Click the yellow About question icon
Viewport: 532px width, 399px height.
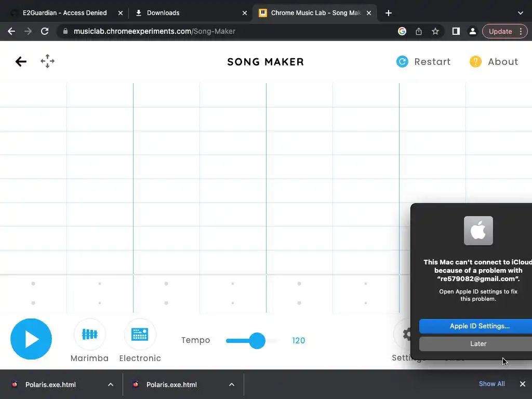pyautogui.click(x=475, y=61)
